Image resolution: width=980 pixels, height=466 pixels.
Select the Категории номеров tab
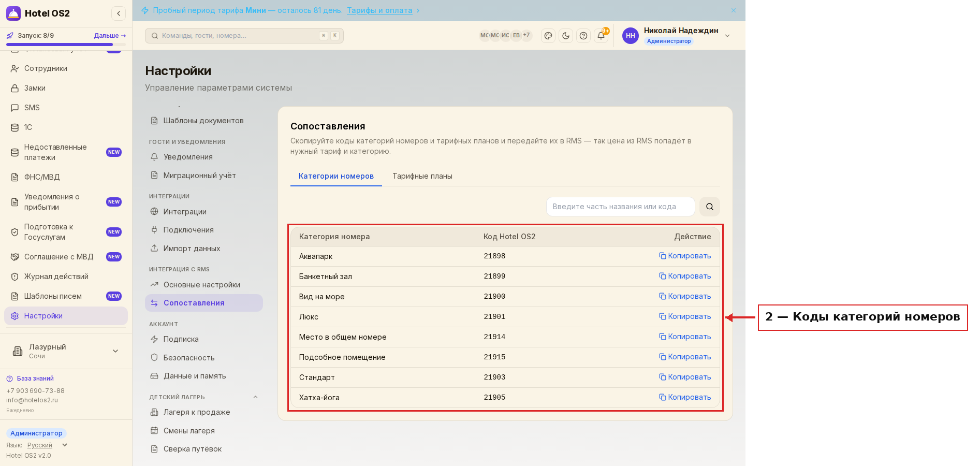pos(336,176)
